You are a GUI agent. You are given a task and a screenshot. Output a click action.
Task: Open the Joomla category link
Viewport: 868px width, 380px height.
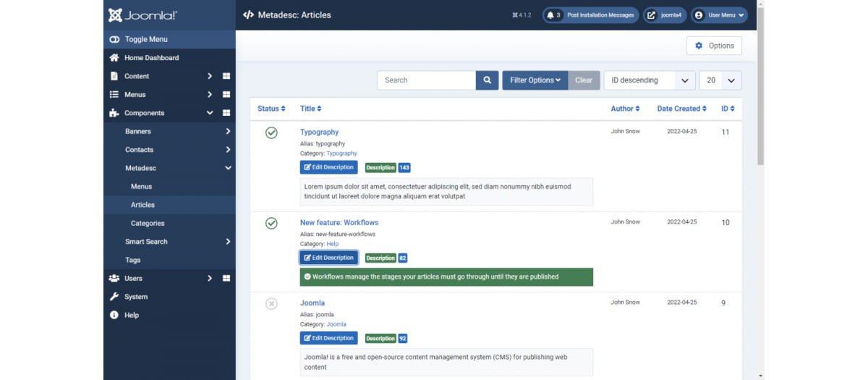336,324
